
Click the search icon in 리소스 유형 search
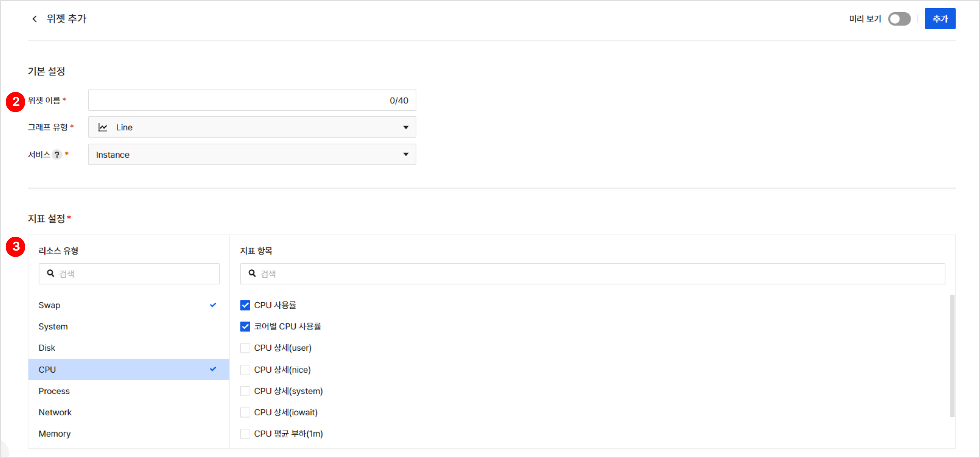(x=50, y=273)
